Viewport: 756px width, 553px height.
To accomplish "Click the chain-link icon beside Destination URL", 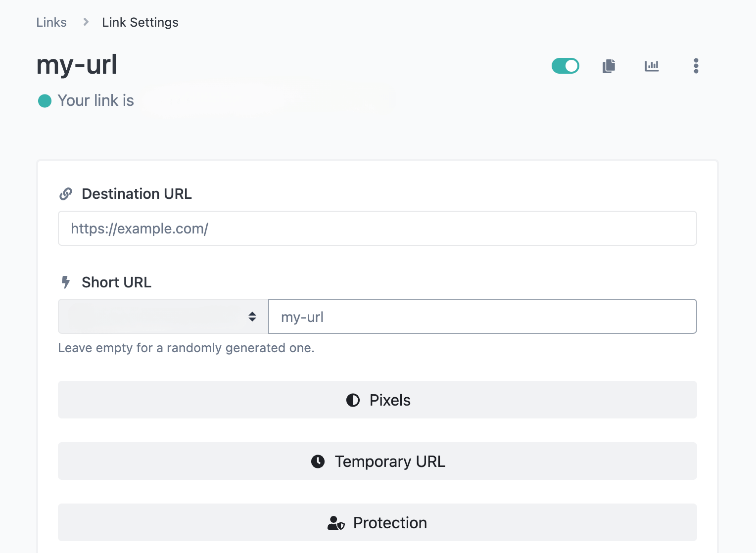I will [66, 194].
